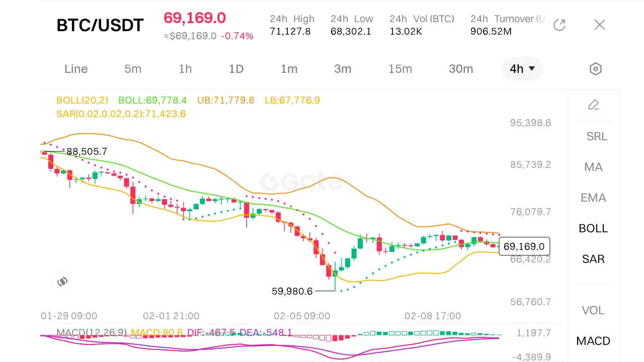Open chart settings hexagon icon
This screenshot has width=644, height=362.
point(596,69)
